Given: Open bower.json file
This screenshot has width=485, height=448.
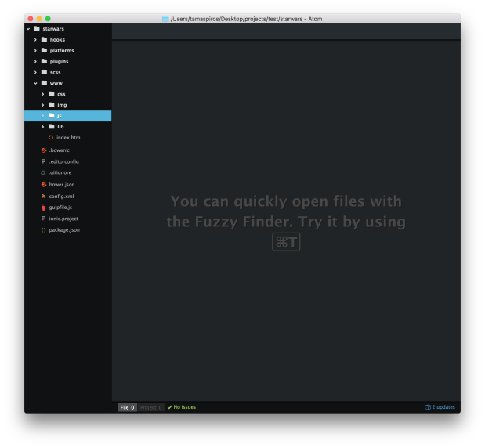Looking at the screenshot, I should 62,185.
